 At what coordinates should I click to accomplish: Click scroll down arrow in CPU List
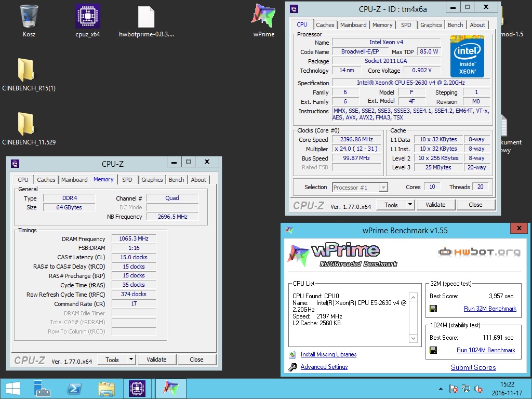413,338
